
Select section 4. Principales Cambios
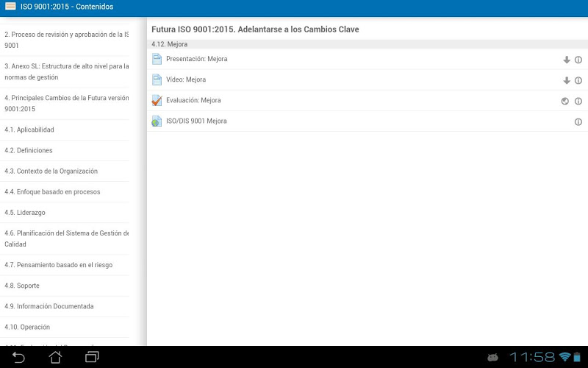click(65, 104)
